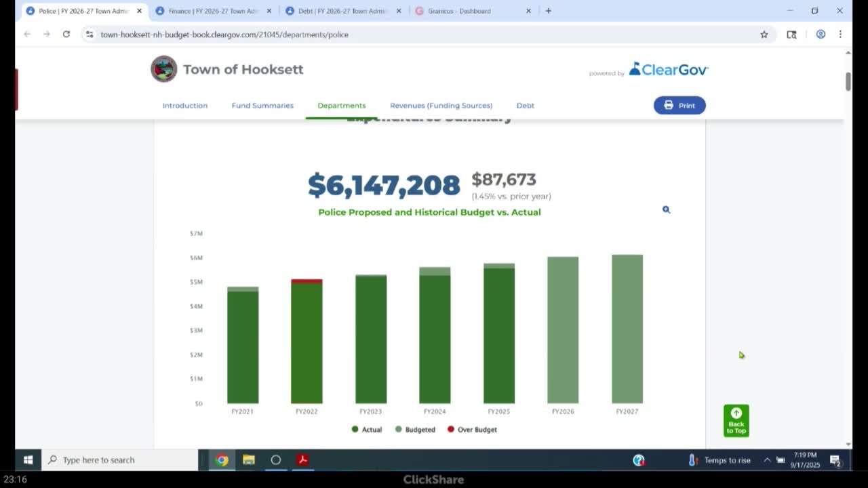Click the Print button
Viewport: 868px width, 488px height.
click(x=679, y=105)
